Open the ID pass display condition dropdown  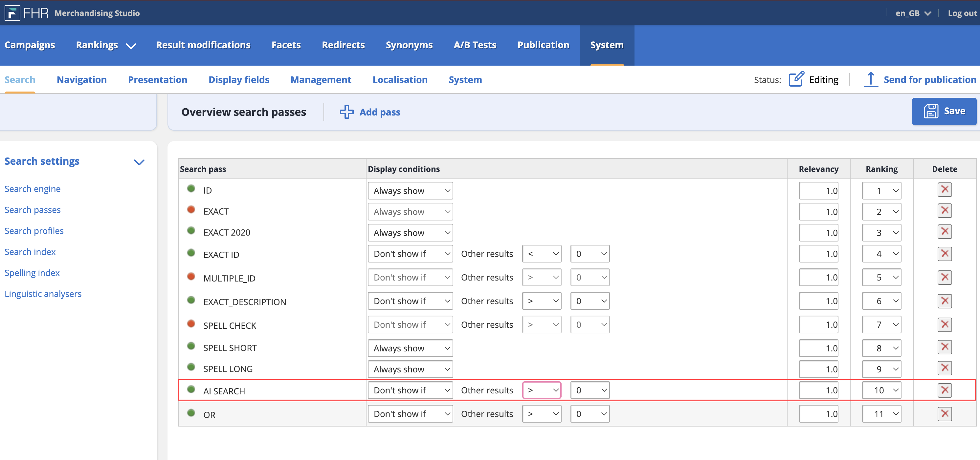pyautogui.click(x=410, y=190)
